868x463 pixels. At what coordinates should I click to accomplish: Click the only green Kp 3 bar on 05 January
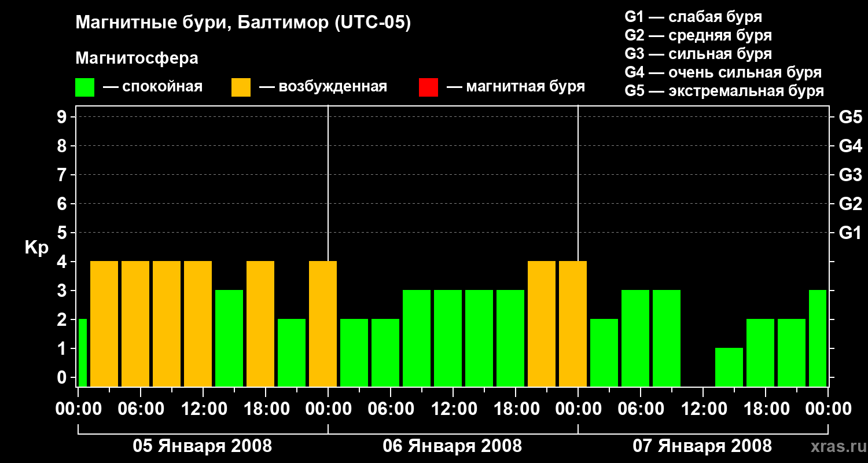229,338
